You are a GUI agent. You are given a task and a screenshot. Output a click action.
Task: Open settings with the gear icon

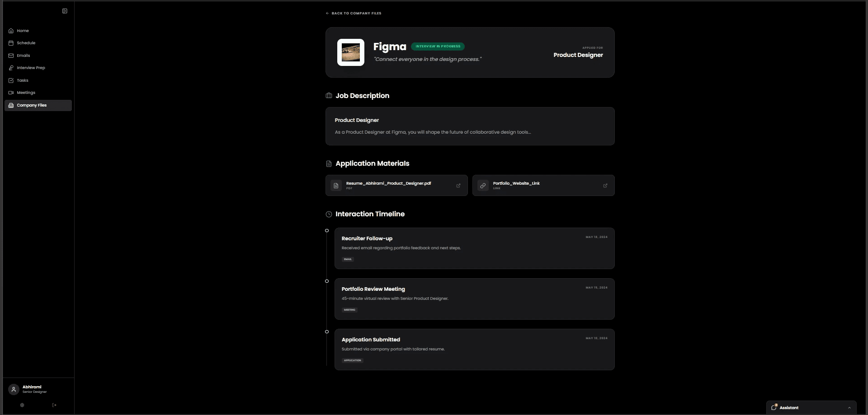(22, 405)
